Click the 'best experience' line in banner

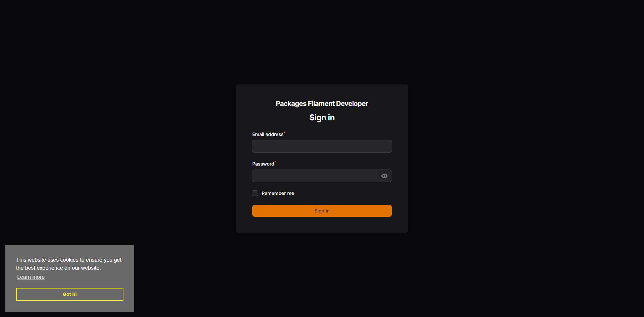tap(58, 268)
